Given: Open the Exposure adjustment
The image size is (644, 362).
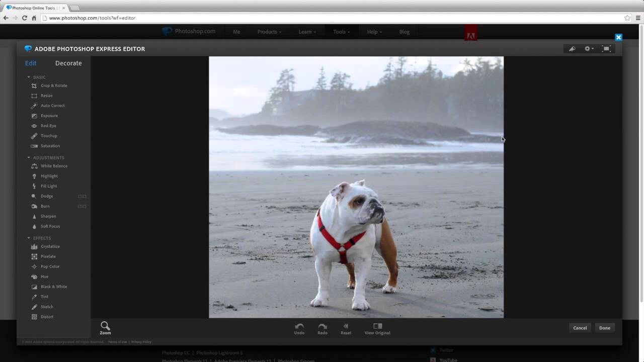Looking at the screenshot, I should pyautogui.click(x=44, y=116).
